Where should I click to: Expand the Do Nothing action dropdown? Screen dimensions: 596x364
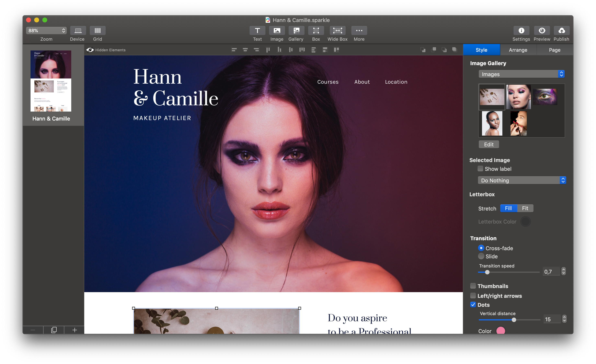point(522,180)
